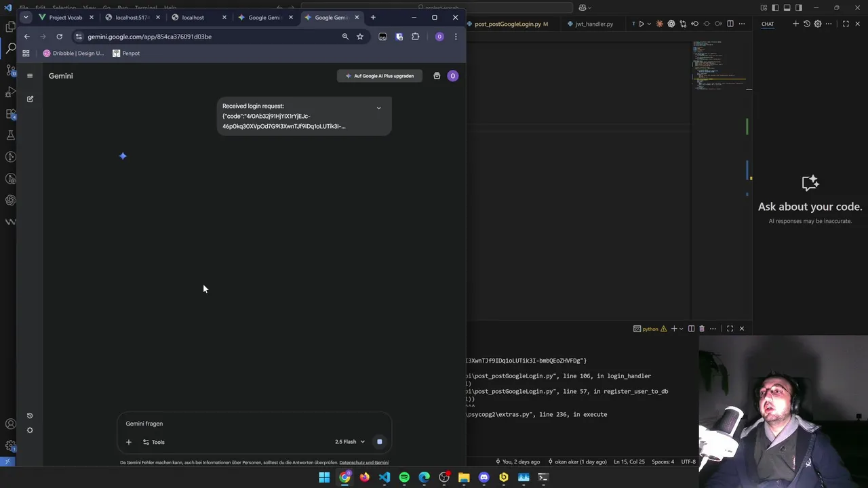Open the zoom magnifier icon in address bar
This screenshot has width=868, height=488.
(x=345, y=37)
